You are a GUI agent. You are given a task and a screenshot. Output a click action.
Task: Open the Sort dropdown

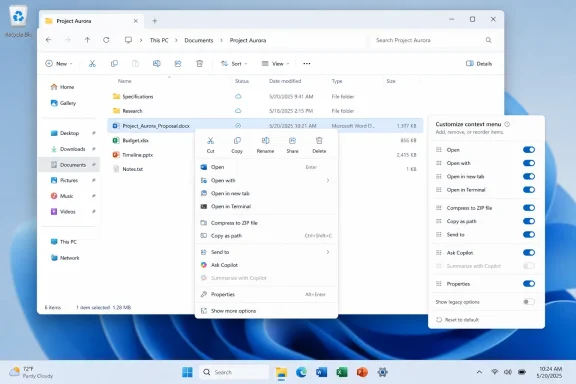(x=234, y=64)
